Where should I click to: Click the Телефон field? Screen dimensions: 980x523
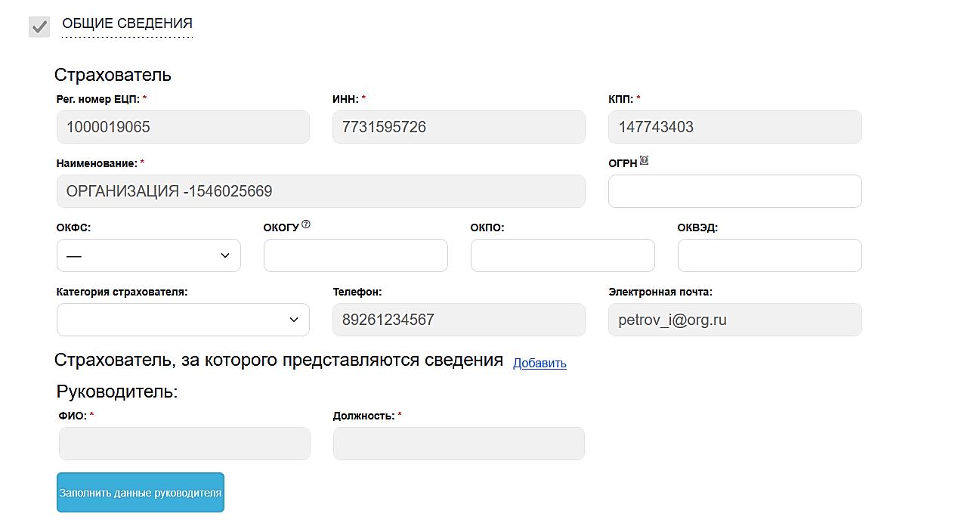[x=459, y=320]
